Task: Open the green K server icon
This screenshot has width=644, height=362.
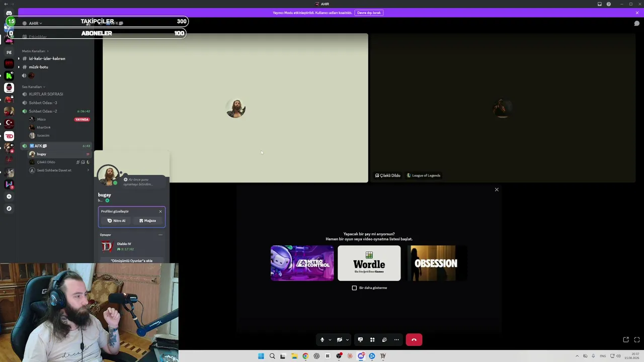Action: click(x=9, y=76)
